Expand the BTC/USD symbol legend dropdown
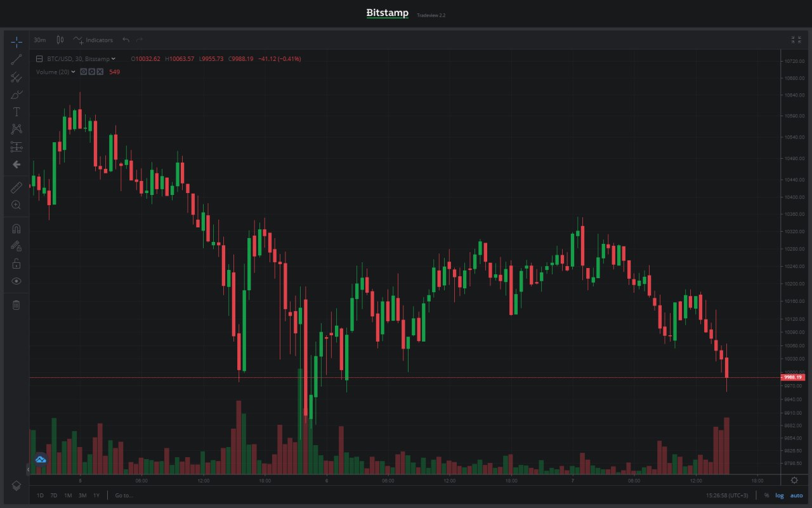Screen dimensions: 812x508 [114, 59]
